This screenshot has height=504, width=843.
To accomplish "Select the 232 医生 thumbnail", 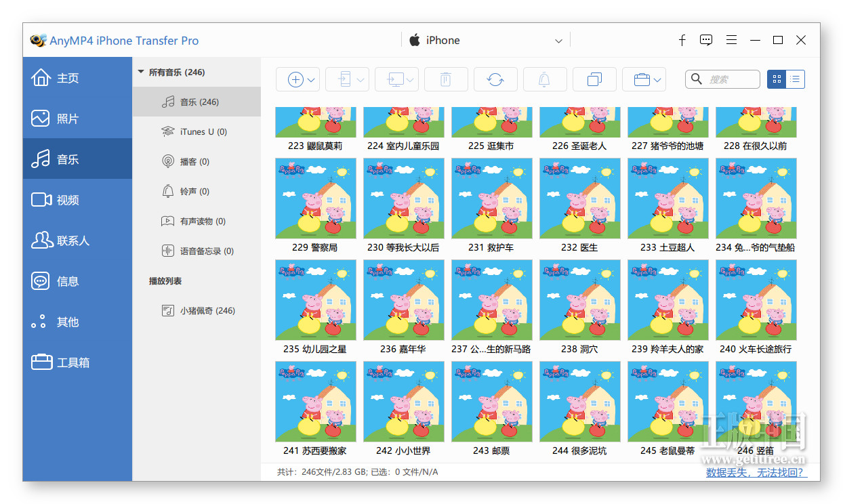I will click(x=580, y=198).
